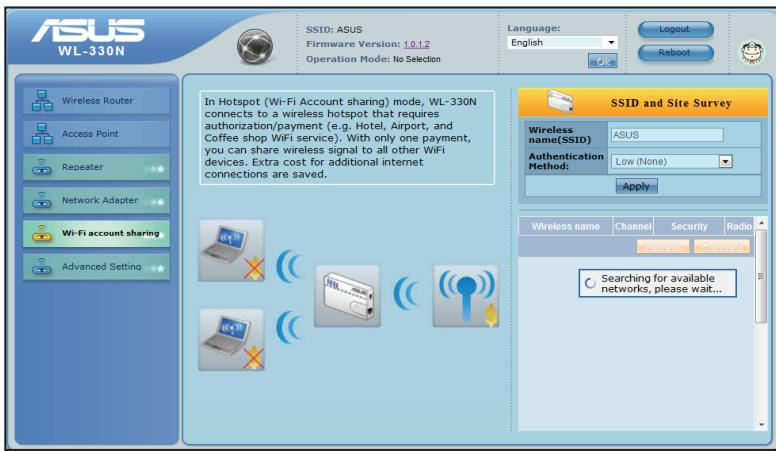Click the Operation Mode No Selection text
This screenshot has width=776, height=451.
click(x=373, y=59)
